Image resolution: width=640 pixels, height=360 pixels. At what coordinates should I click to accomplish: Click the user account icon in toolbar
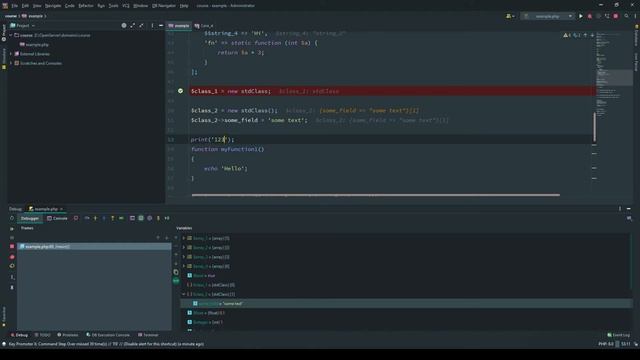509,16
